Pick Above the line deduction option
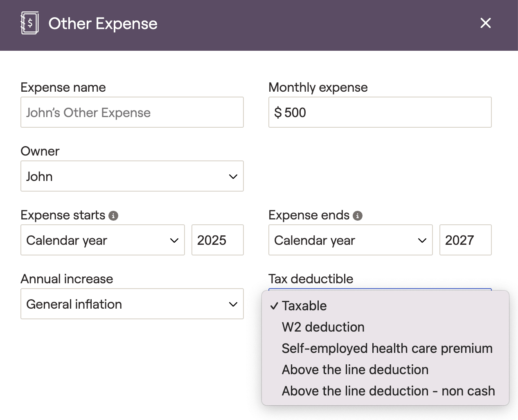Image resolution: width=518 pixels, height=420 pixels. pos(355,370)
